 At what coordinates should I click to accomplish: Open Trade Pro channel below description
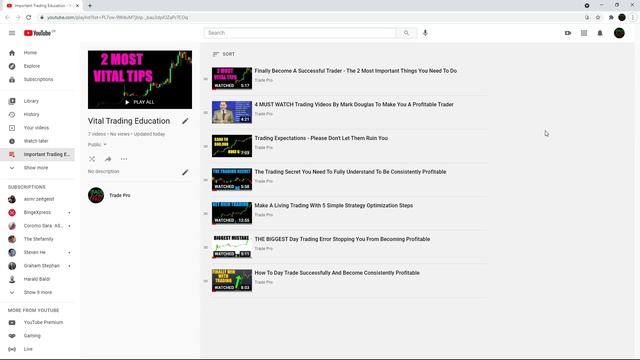click(x=120, y=196)
